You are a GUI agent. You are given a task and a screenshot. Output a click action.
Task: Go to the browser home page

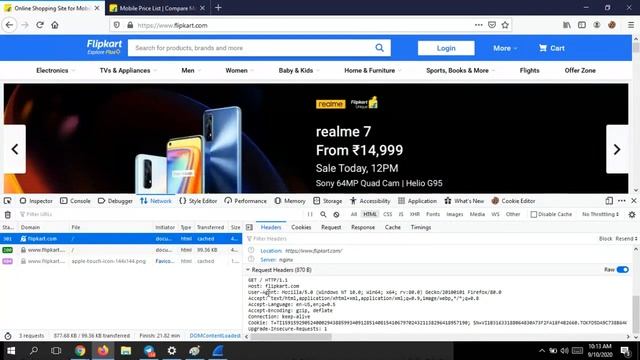coord(55,25)
